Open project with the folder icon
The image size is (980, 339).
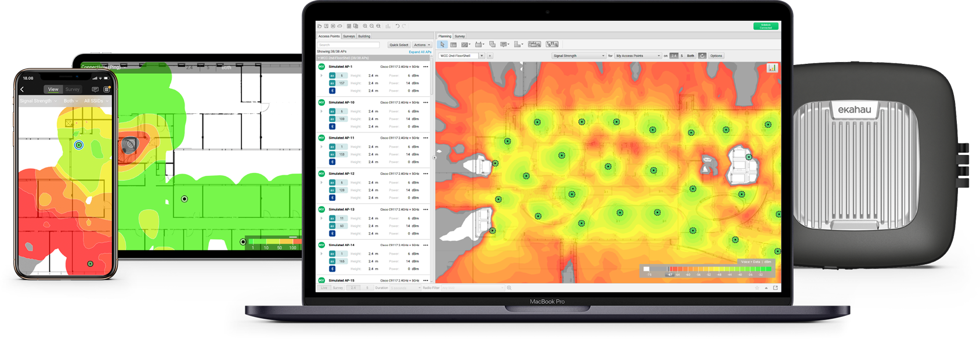[320, 26]
